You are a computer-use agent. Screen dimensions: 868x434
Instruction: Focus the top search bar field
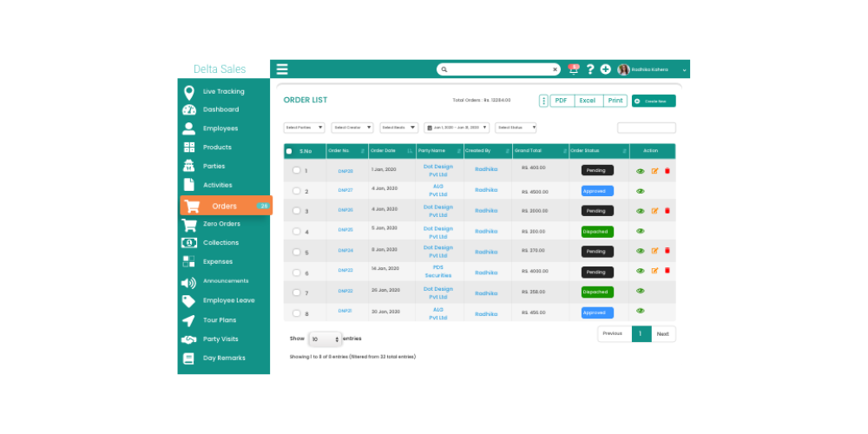(498, 69)
